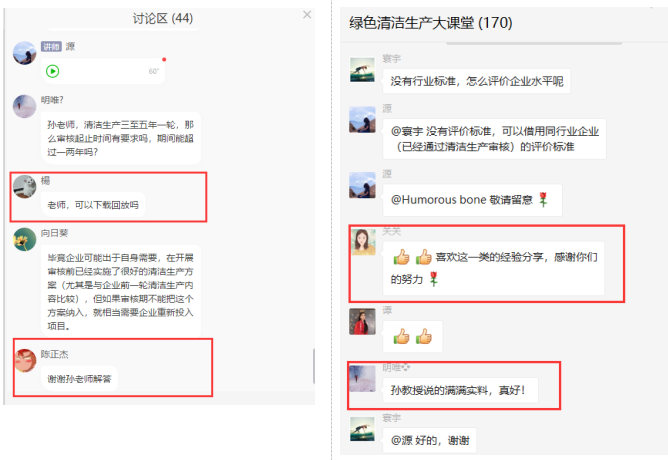Click the @寰宇 reply about 评价标准

click(x=494, y=139)
